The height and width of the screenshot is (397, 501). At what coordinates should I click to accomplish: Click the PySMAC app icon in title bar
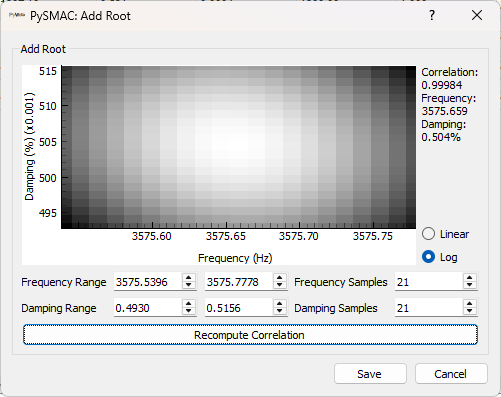(x=17, y=15)
